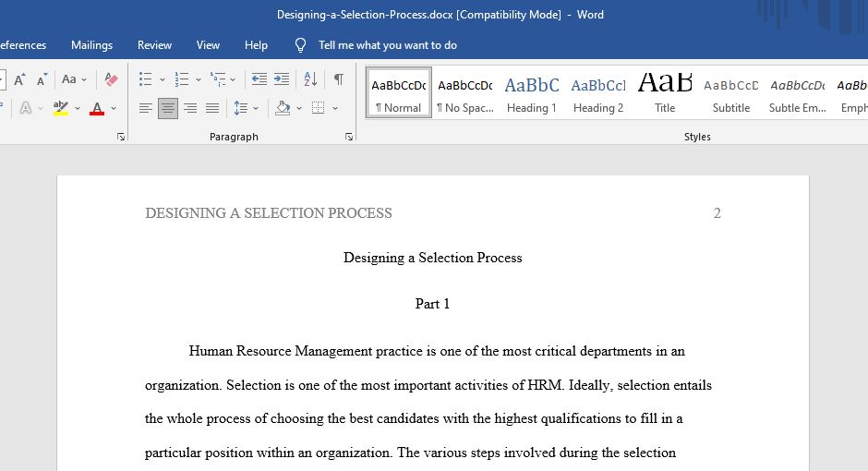Image resolution: width=868 pixels, height=471 pixels.
Task: Toggle show paragraph marks
Action: 338,79
